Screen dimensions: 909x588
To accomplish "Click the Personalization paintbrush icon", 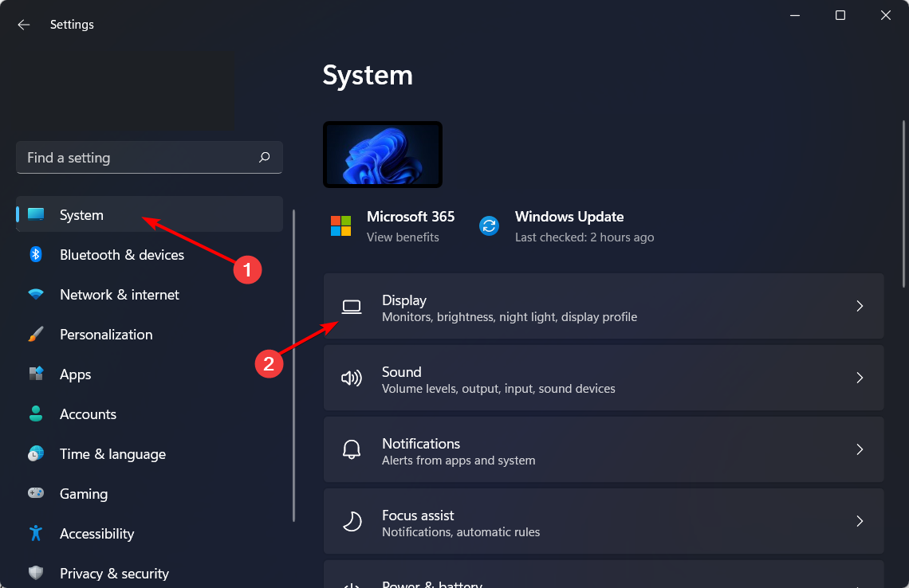I will click(x=36, y=335).
